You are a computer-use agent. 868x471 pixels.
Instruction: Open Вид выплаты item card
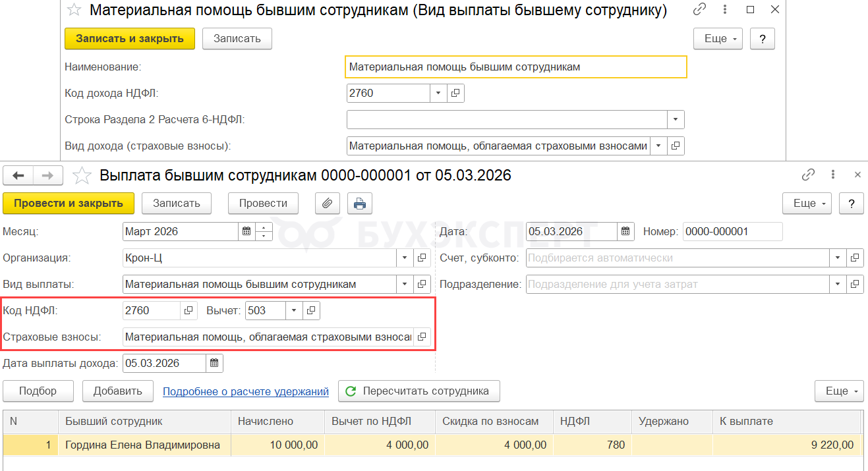coord(422,284)
